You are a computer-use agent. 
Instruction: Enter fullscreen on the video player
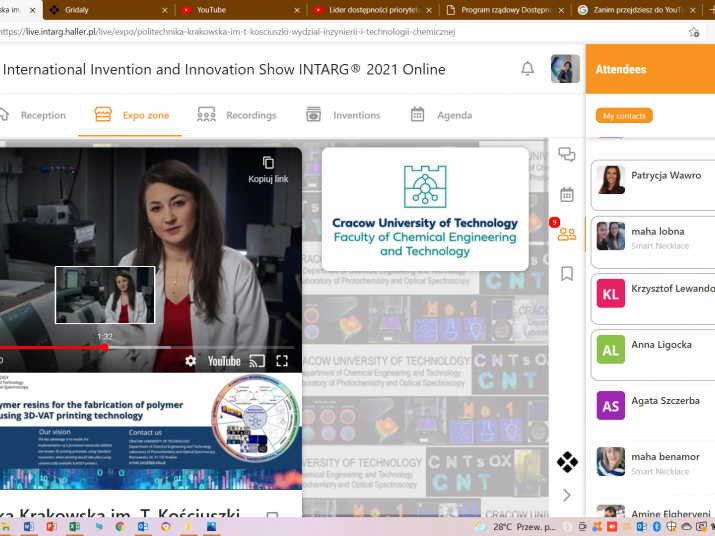pyautogui.click(x=282, y=361)
